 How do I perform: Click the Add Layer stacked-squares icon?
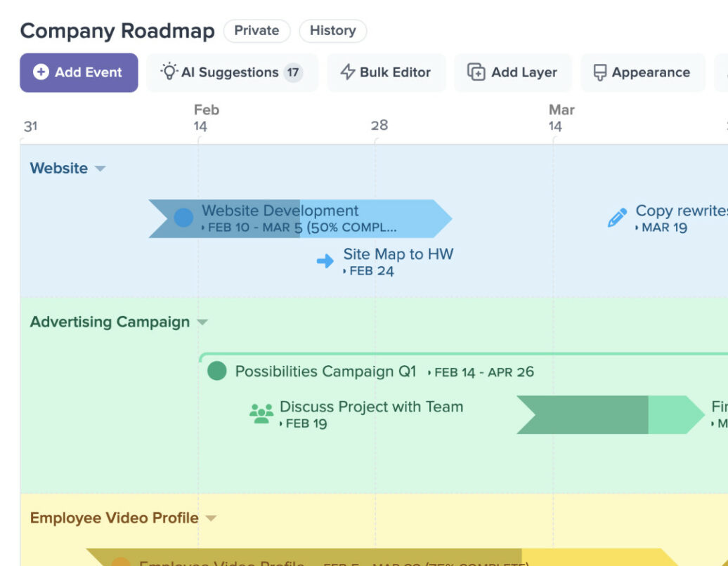tap(476, 72)
